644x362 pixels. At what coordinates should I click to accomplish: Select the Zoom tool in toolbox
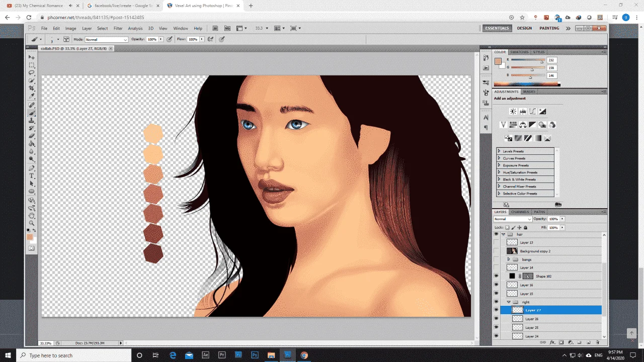point(32,223)
